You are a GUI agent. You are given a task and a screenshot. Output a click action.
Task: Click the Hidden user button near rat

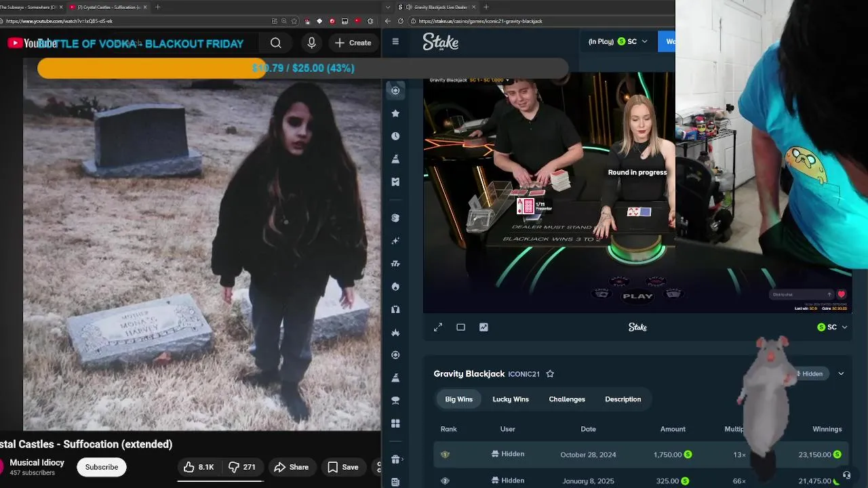tap(809, 373)
